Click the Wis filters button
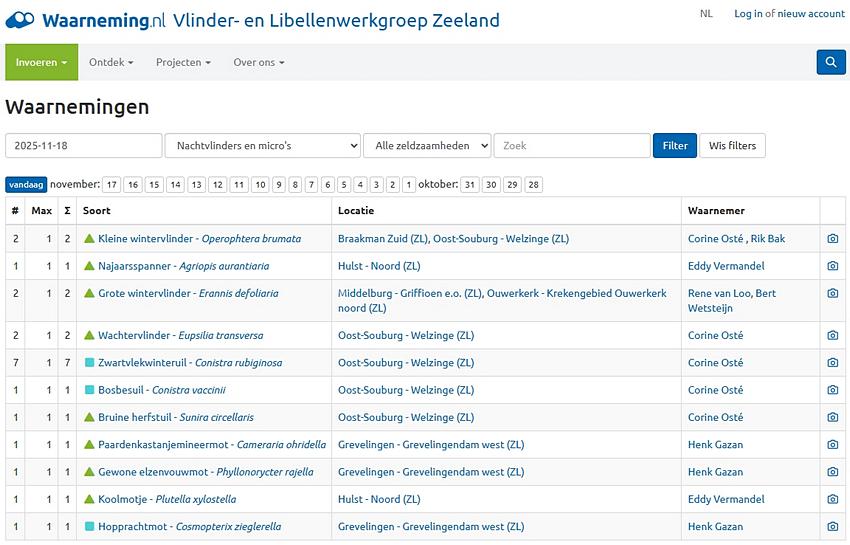This screenshot has width=850, height=545. click(732, 145)
